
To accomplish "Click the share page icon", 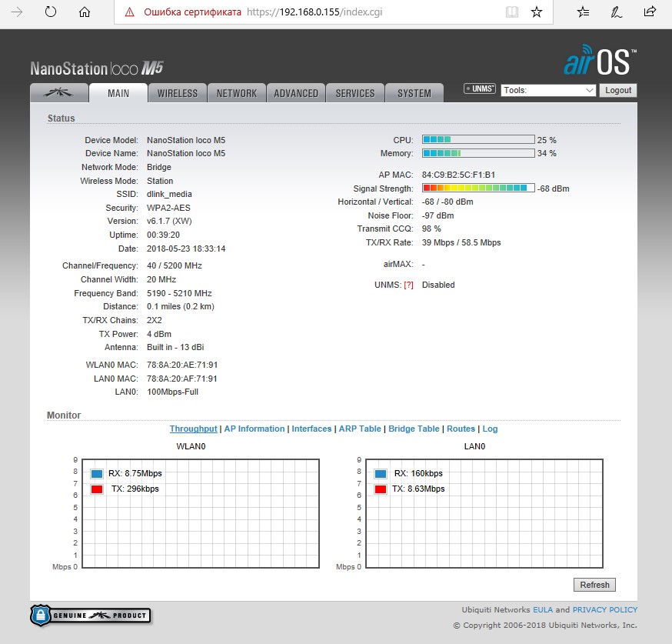I will tap(650, 12).
